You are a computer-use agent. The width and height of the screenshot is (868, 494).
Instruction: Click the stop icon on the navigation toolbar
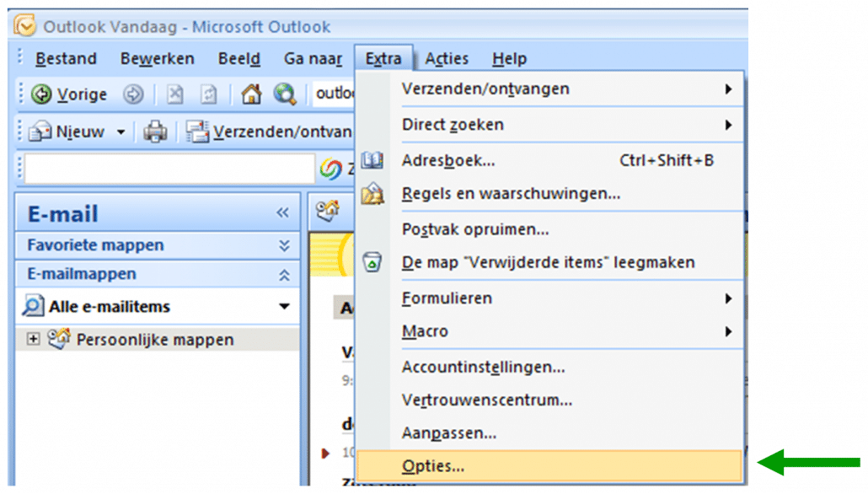pyautogui.click(x=174, y=94)
